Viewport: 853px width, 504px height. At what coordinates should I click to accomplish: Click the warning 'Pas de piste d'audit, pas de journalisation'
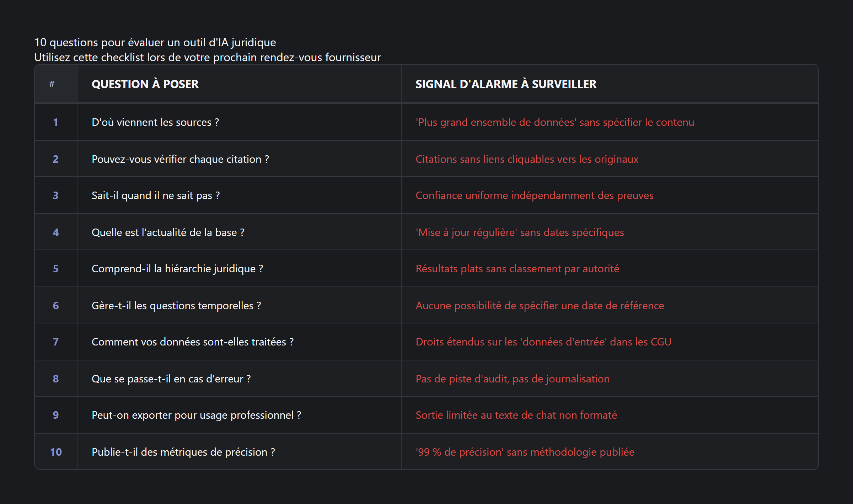pyautogui.click(x=513, y=379)
